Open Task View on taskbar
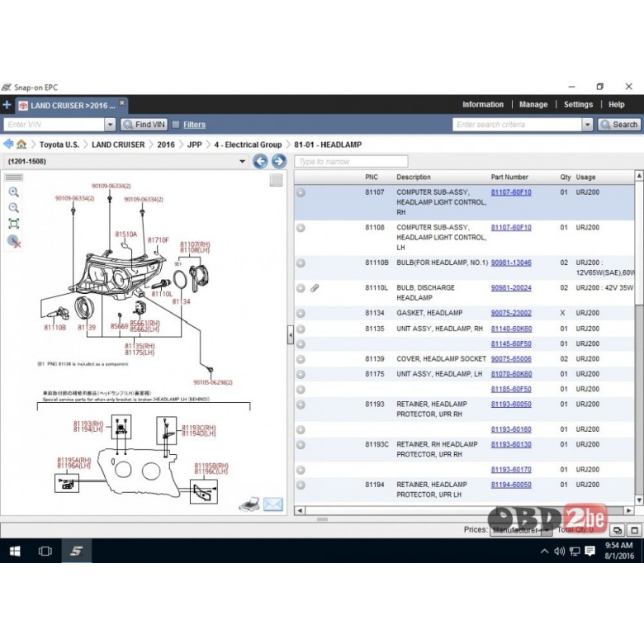 [45, 551]
